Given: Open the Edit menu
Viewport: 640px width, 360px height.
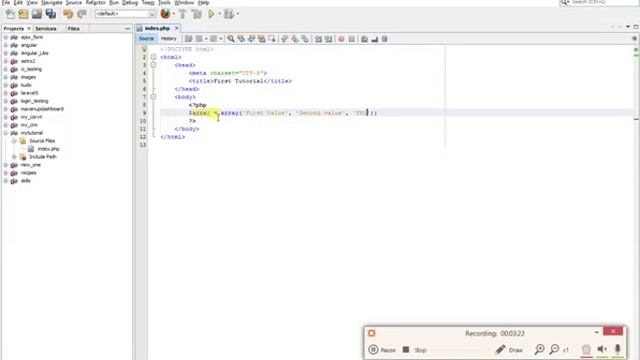Looking at the screenshot, I should [18, 2].
